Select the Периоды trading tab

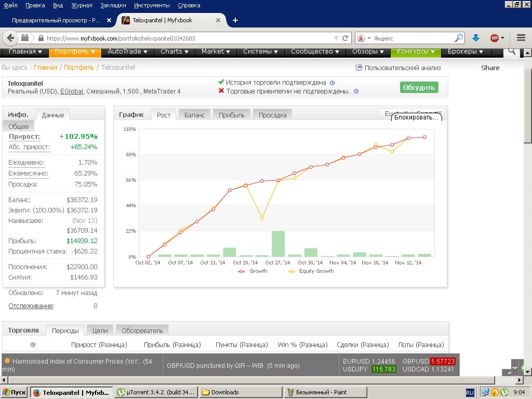coord(65,330)
